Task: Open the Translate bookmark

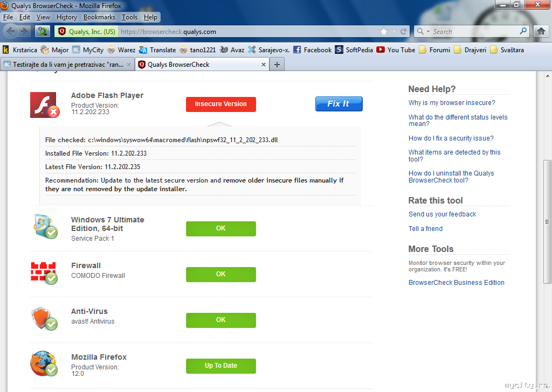Action: click(x=157, y=50)
